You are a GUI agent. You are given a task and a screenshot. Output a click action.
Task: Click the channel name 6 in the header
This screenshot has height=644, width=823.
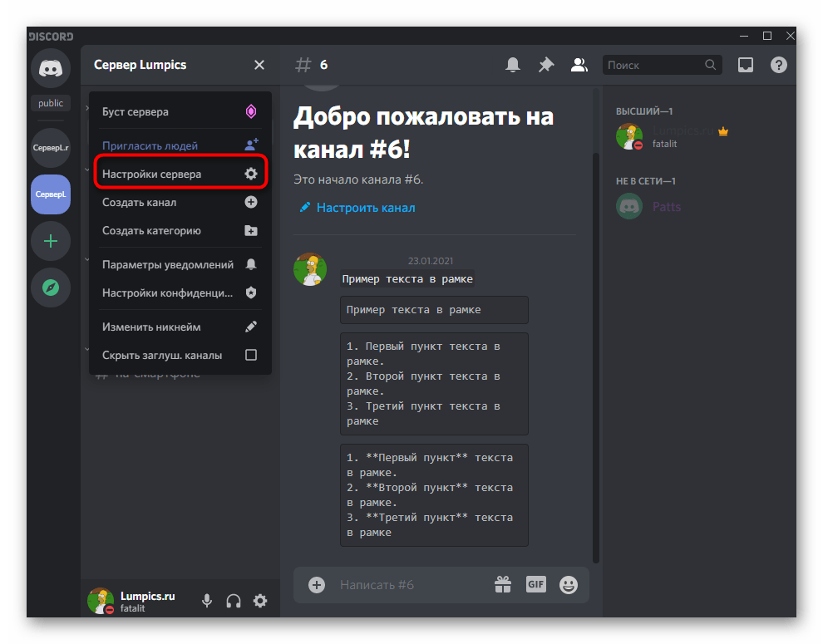point(324,65)
